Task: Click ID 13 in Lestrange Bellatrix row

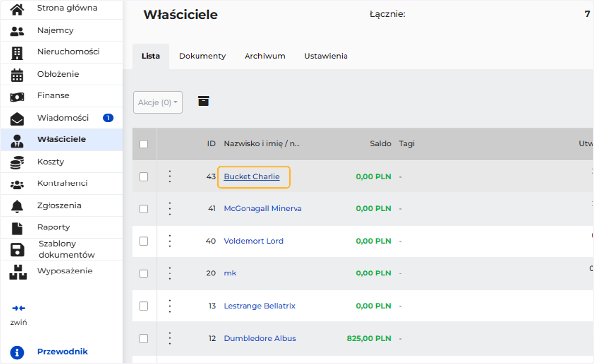Action: click(x=212, y=306)
